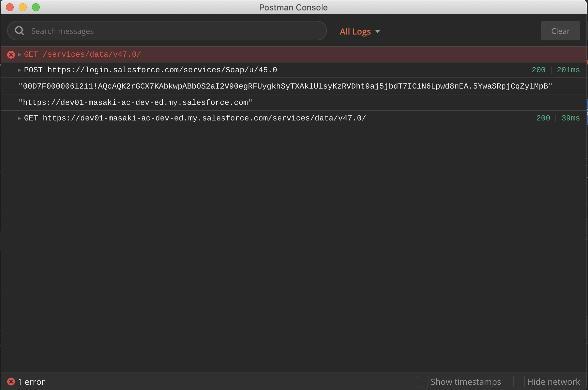This screenshot has height=390, width=588.
Task: Expand the GET dev01-masaki request entry
Action: pyautogui.click(x=20, y=118)
